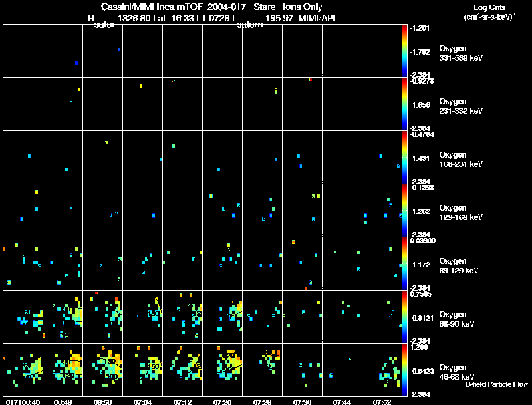Select the 46-68 keV image panel at 07:20

point(223,370)
